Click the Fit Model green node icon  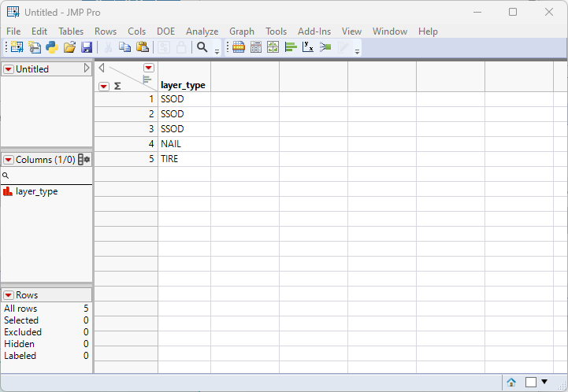[x=325, y=47]
